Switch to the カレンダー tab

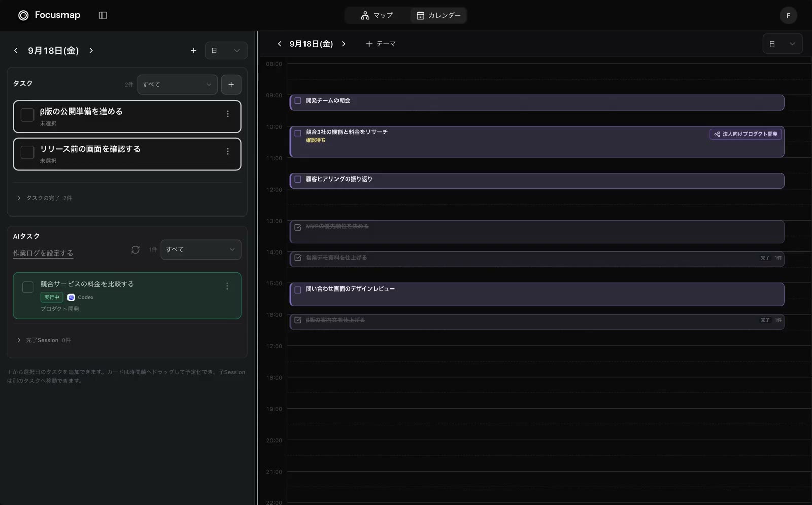point(438,15)
